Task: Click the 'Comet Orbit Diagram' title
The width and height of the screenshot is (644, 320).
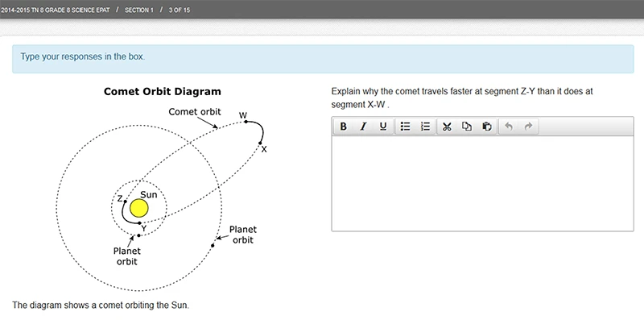Action: click(163, 91)
